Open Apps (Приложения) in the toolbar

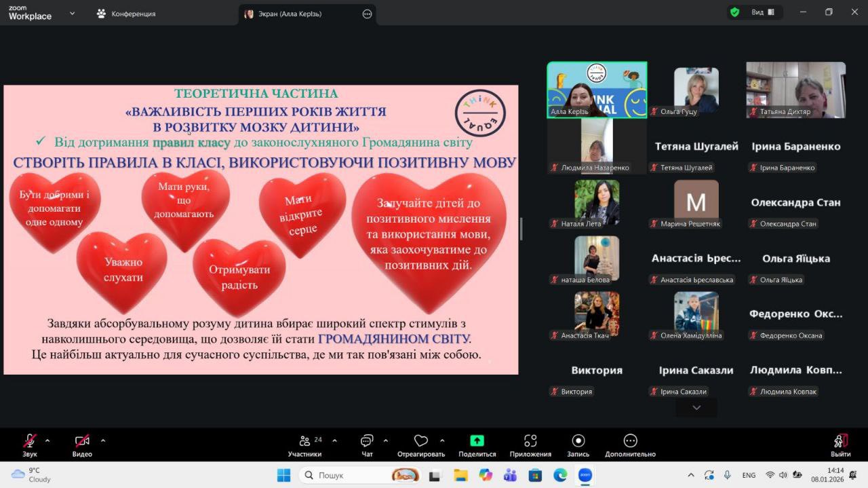coord(530,442)
